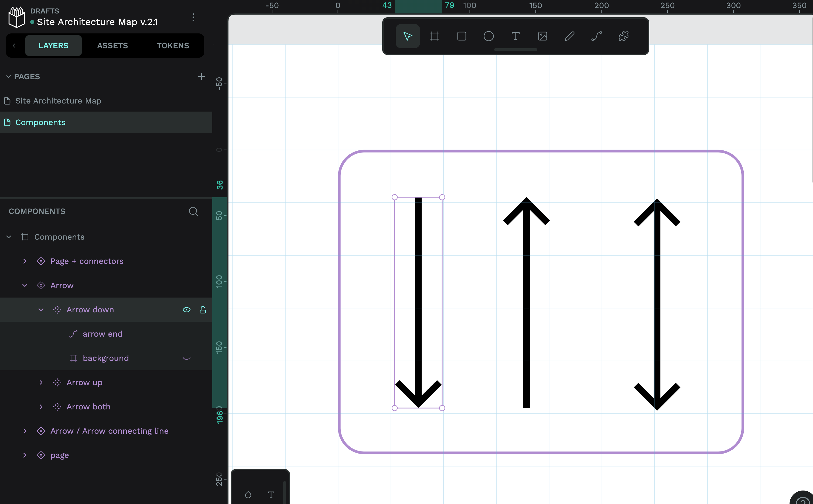Select the Move tool in toolbar
Screen dimensions: 813x504
tap(407, 36)
